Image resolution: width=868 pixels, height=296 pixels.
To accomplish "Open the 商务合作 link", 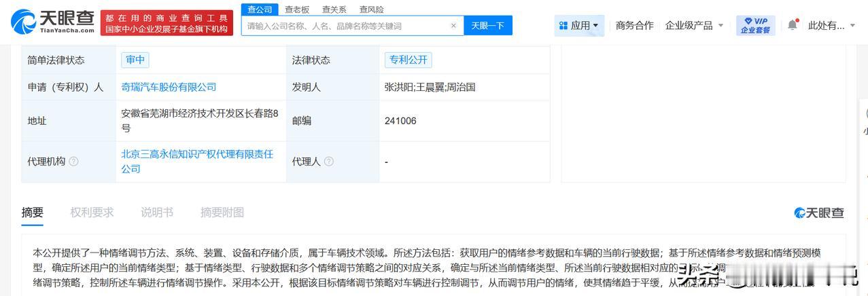I will 634,26.
